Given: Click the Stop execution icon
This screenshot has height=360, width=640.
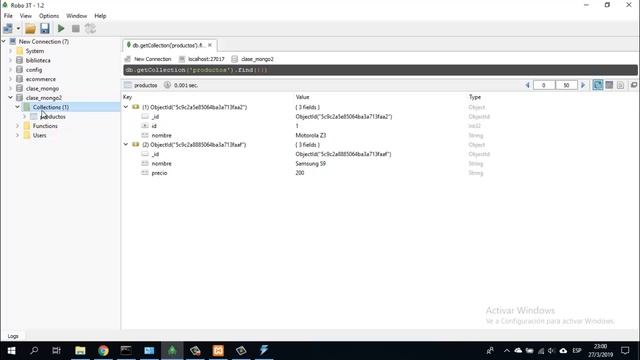Looking at the screenshot, I should [x=76, y=29].
